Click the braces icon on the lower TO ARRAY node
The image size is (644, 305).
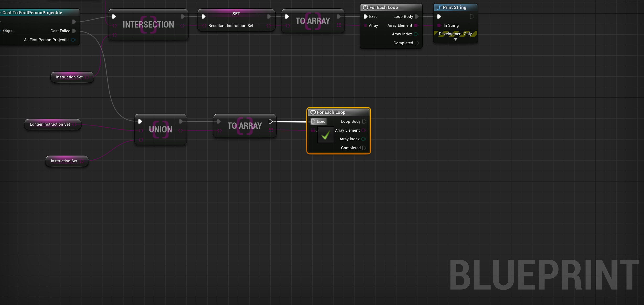[x=244, y=126]
